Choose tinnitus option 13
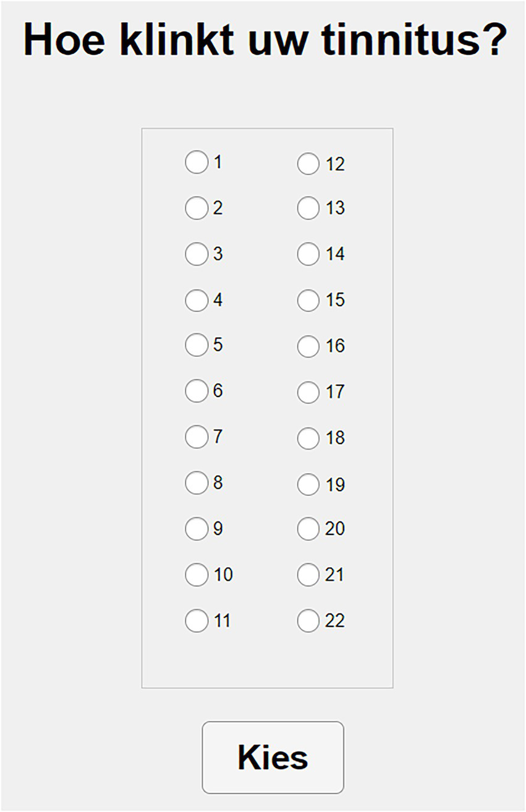 tap(308, 208)
